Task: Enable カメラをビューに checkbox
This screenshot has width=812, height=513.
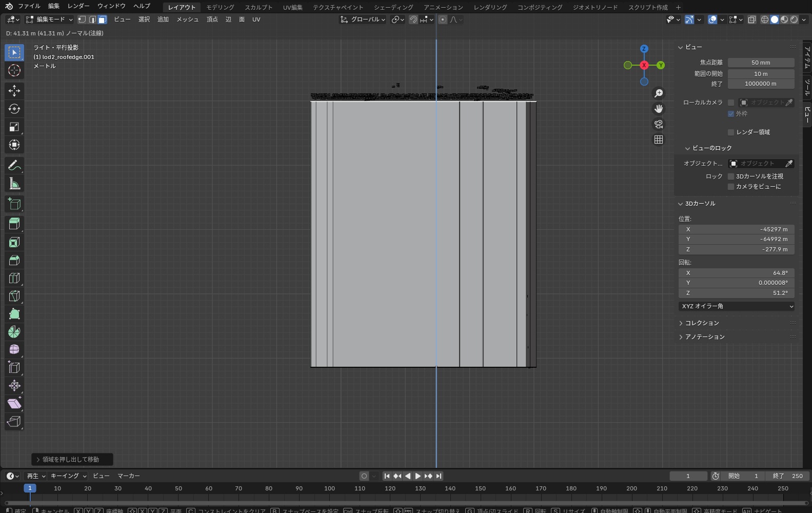Action: coord(731,187)
